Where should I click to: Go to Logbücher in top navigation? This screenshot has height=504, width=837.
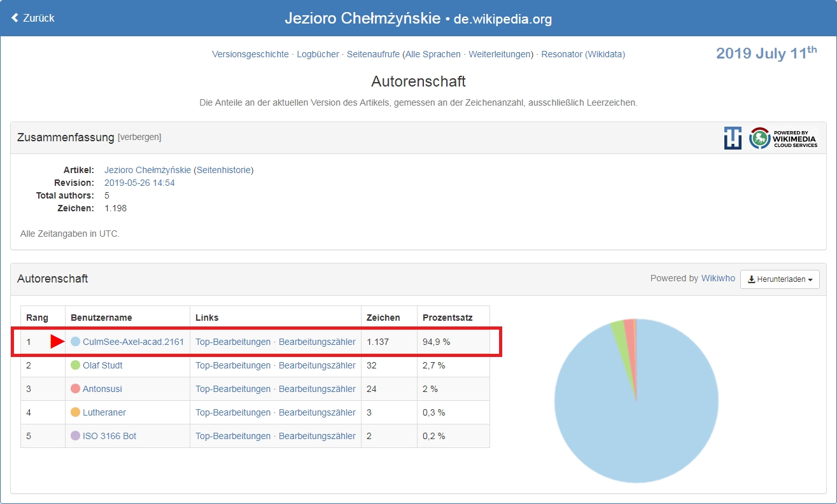click(318, 54)
